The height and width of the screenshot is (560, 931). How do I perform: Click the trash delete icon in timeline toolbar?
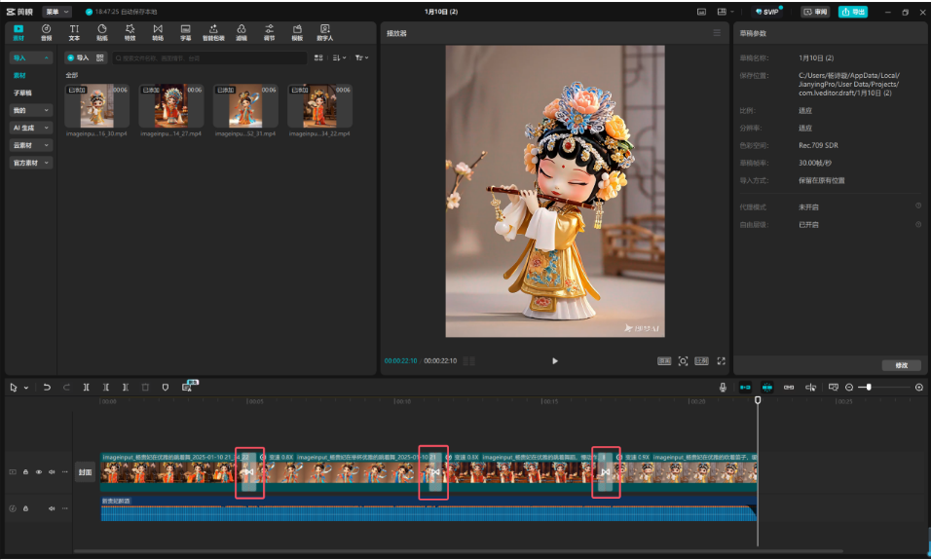coord(145,388)
